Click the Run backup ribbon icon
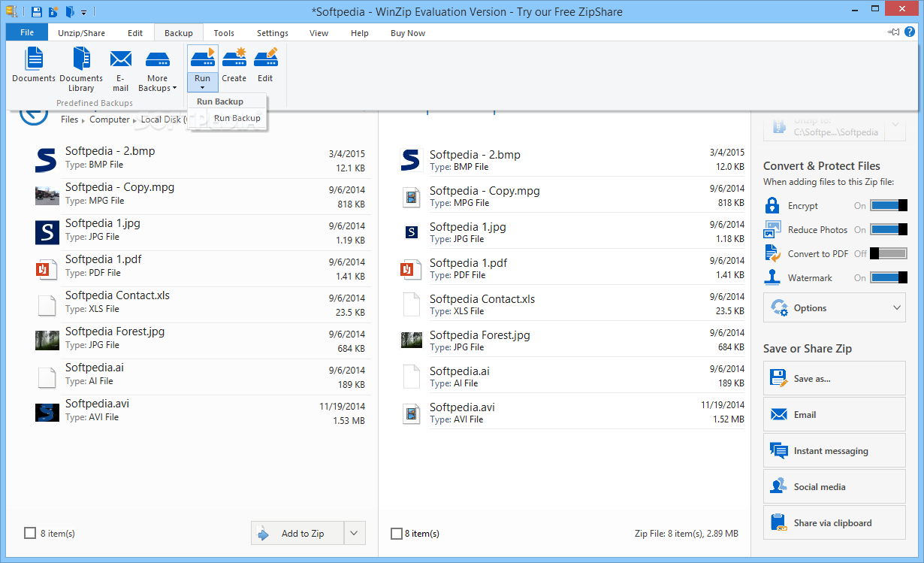The height and width of the screenshot is (563, 924). (202, 57)
